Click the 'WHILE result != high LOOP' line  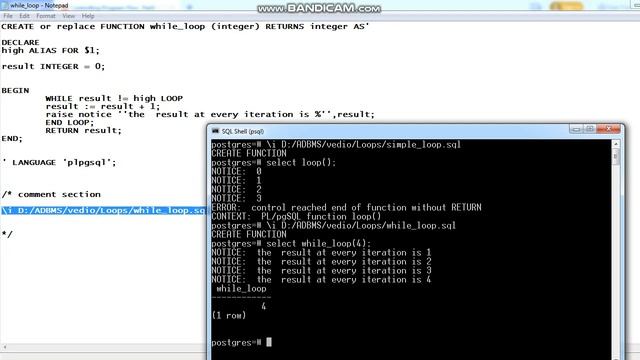(114, 98)
